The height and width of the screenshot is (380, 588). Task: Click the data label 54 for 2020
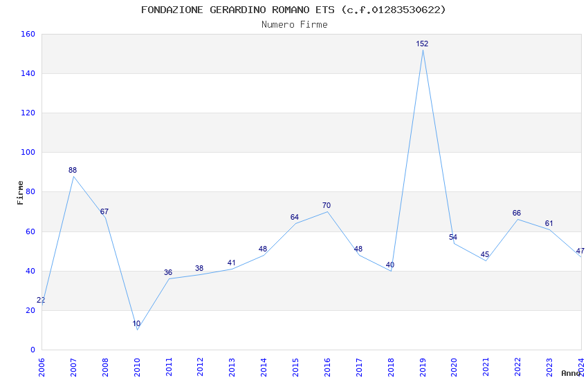[x=453, y=238]
